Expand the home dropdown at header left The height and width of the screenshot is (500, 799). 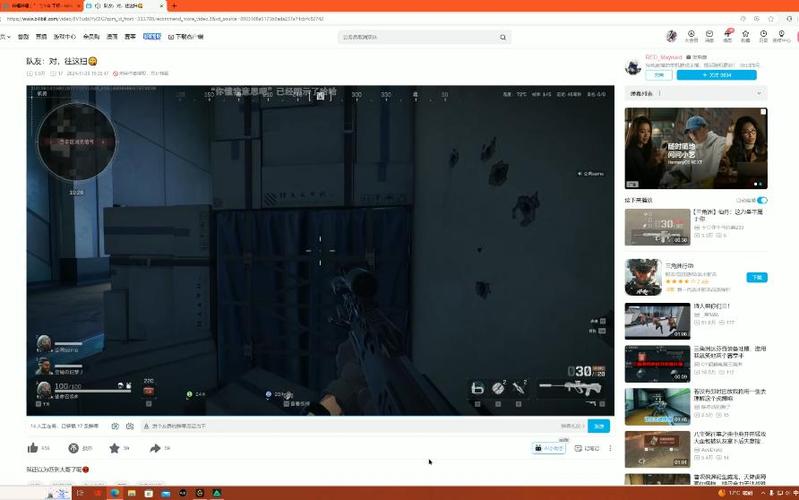(x=5, y=37)
